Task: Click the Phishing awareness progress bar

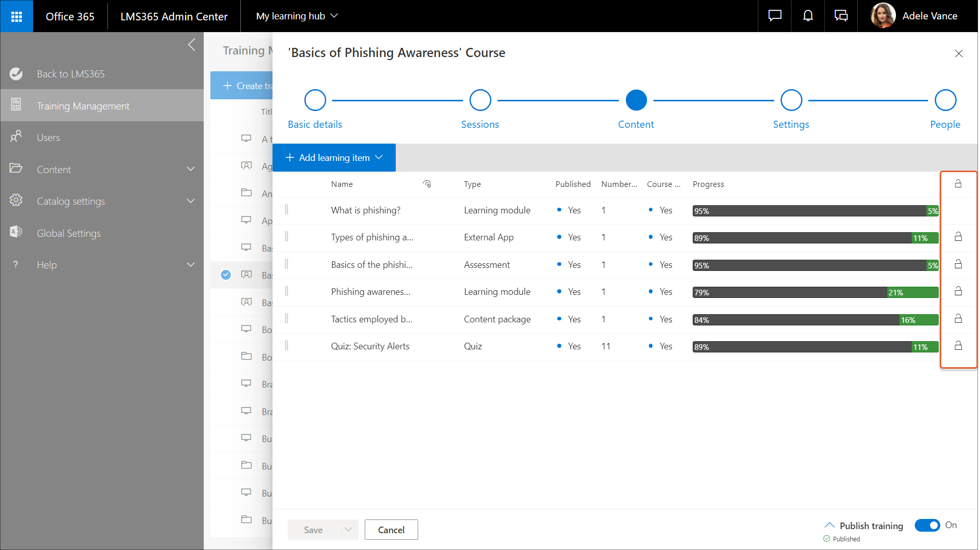Action: click(815, 292)
